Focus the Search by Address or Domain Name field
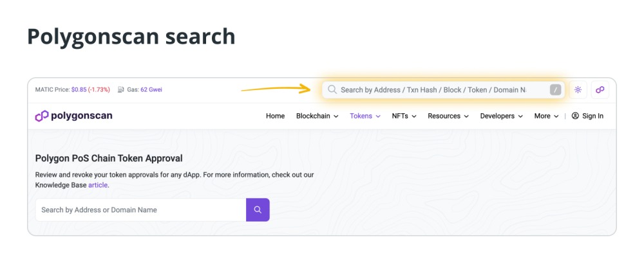Viewport: 644px width, 261px height. coord(141,210)
